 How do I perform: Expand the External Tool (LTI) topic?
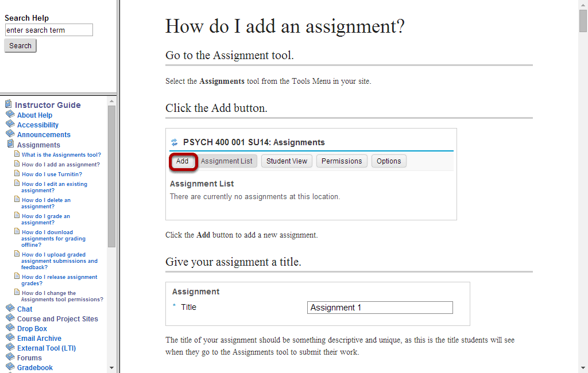pyautogui.click(x=47, y=348)
